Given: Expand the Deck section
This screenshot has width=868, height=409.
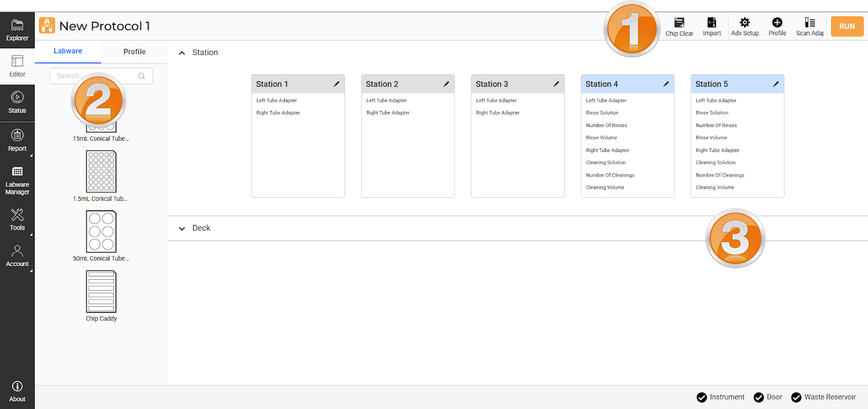Looking at the screenshot, I should click(x=182, y=229).
